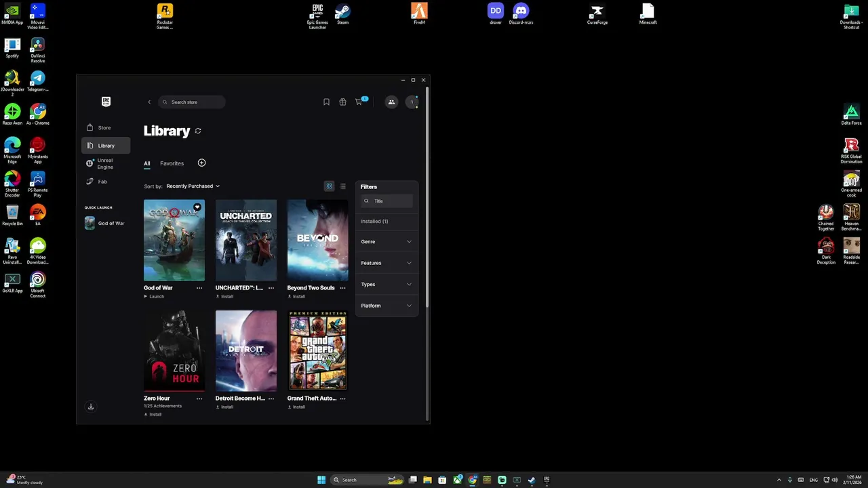Open the Windows Start menu

321,480
